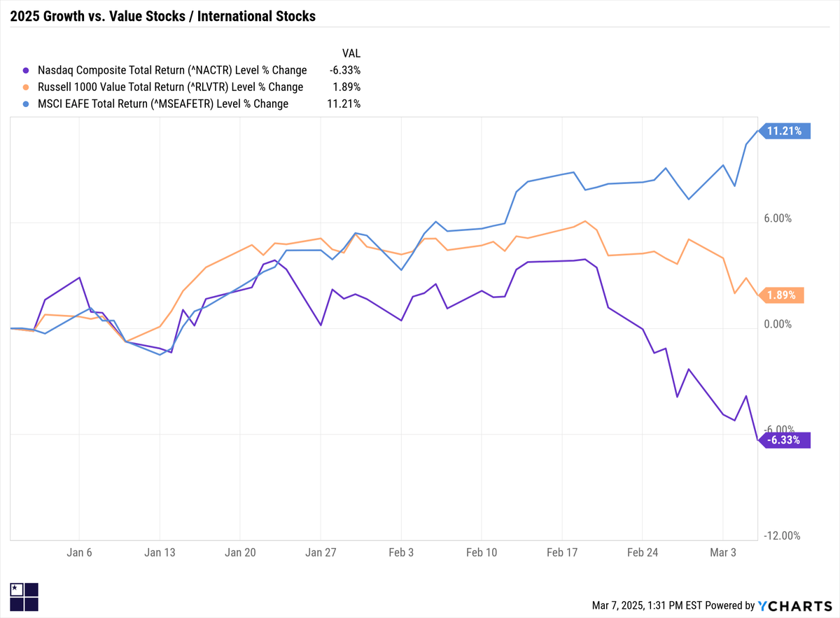The height and width of the screenshot is (618, 840).
Task: Select the Russell 1000 Value Total Return label
Action: tap(170, 87)
